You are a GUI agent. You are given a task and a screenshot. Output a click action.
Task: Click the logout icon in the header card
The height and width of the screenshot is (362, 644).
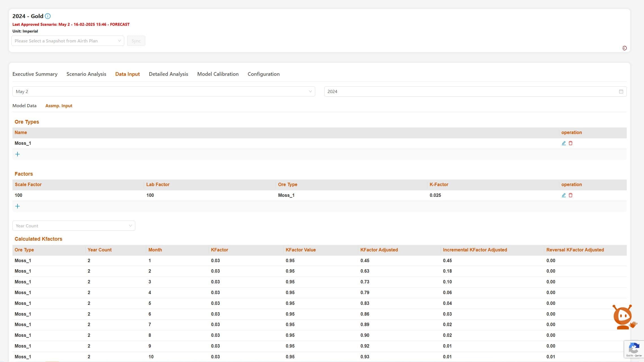pyautogui.click(x=624, y=48)
